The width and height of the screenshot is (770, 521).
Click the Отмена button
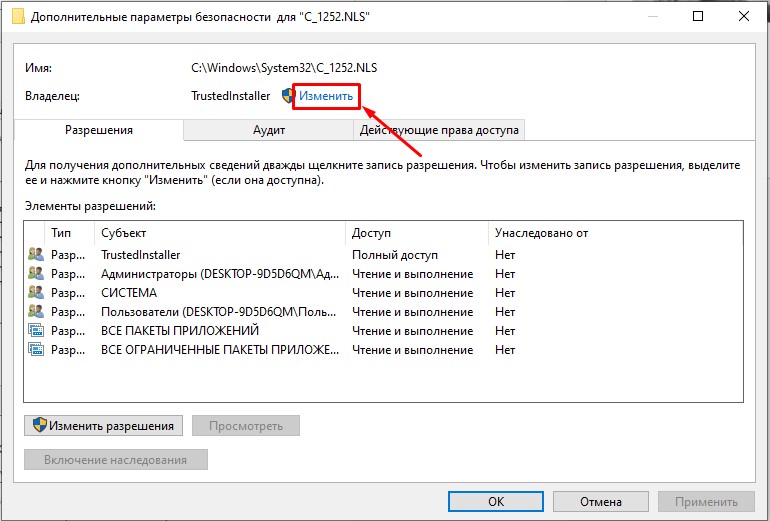[x=601, y=501]
